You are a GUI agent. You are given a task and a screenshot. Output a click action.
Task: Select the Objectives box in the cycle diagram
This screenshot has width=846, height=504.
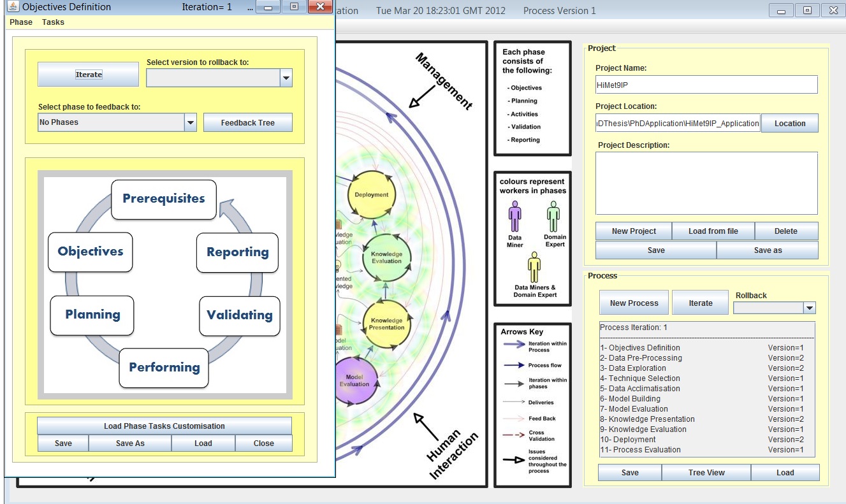coord(91,252)
